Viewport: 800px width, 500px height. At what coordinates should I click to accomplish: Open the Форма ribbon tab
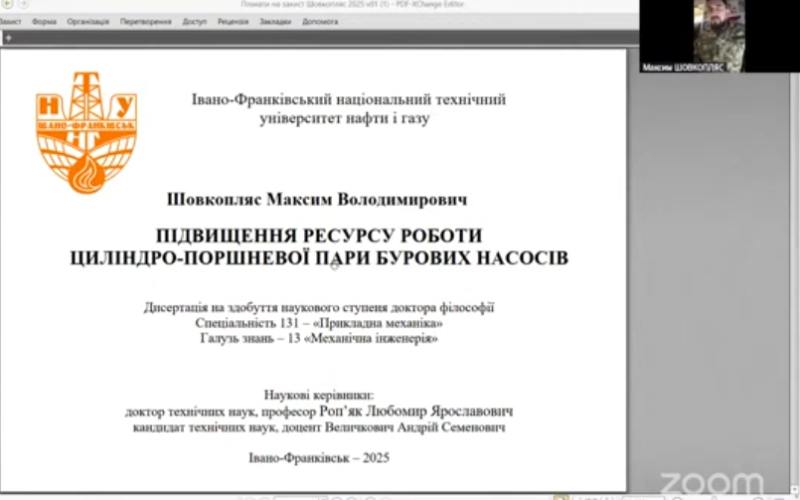coord(44,21)
